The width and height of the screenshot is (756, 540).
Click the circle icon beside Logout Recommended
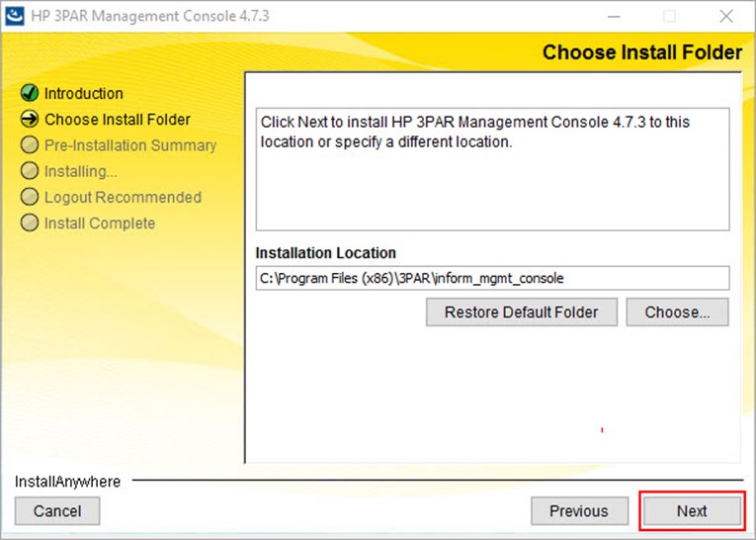[30, 197]
